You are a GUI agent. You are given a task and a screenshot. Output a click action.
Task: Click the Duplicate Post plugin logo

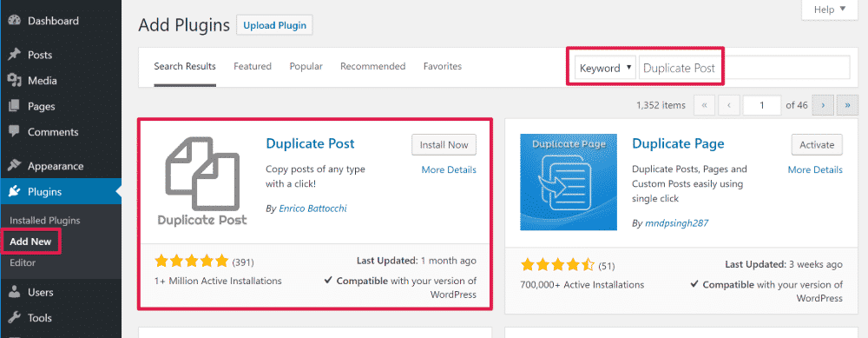(202, 182)
